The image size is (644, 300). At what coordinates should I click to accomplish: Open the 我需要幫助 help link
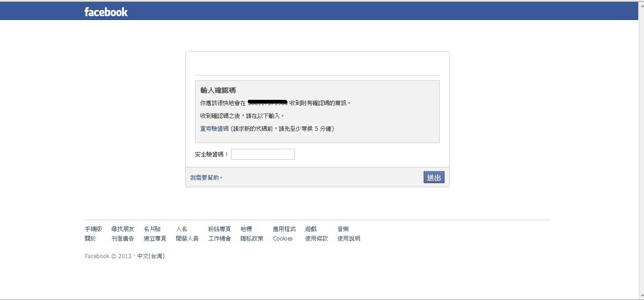tap(207, 178)
